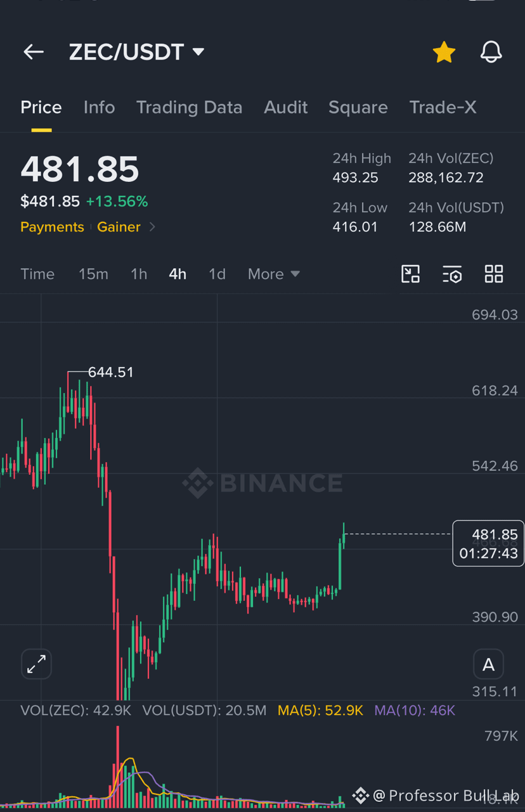Click the VOL(ZEC): 42.9K indicator label
Screen dimensions: 525x812
[75, 711]
